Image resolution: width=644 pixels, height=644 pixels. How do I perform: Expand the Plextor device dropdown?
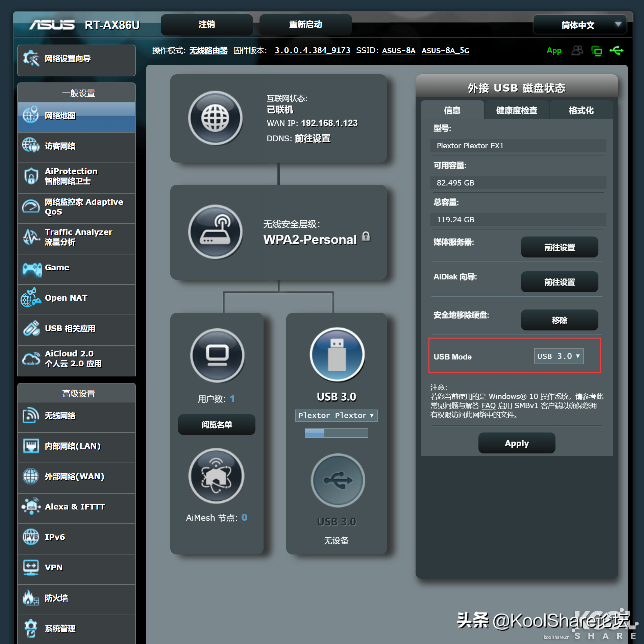click(x=336, y=415)
